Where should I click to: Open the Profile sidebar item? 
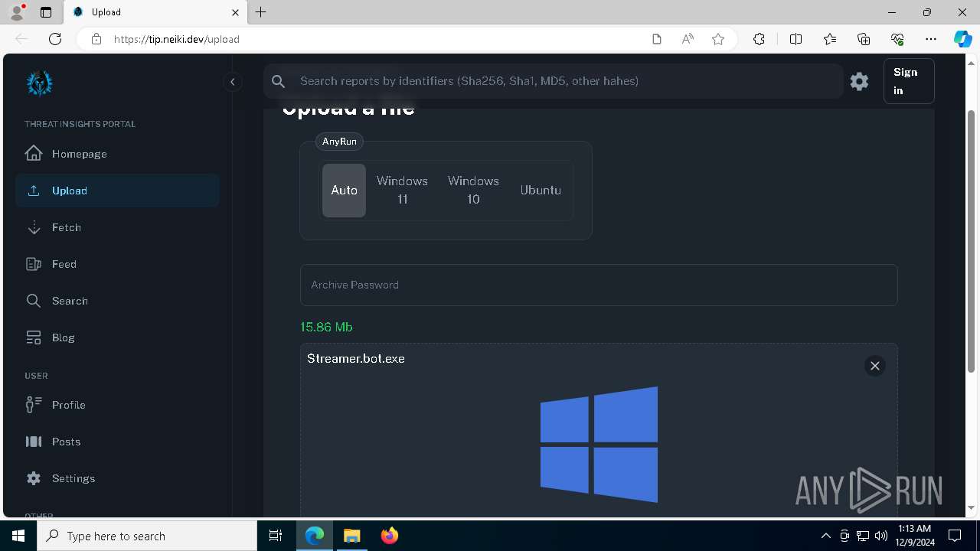[117, 405]
